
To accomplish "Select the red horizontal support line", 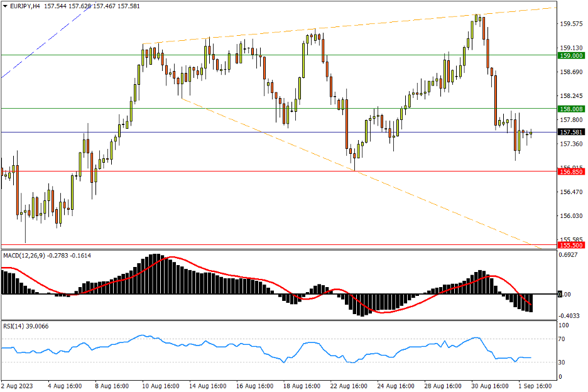I will tap(251, 171).
